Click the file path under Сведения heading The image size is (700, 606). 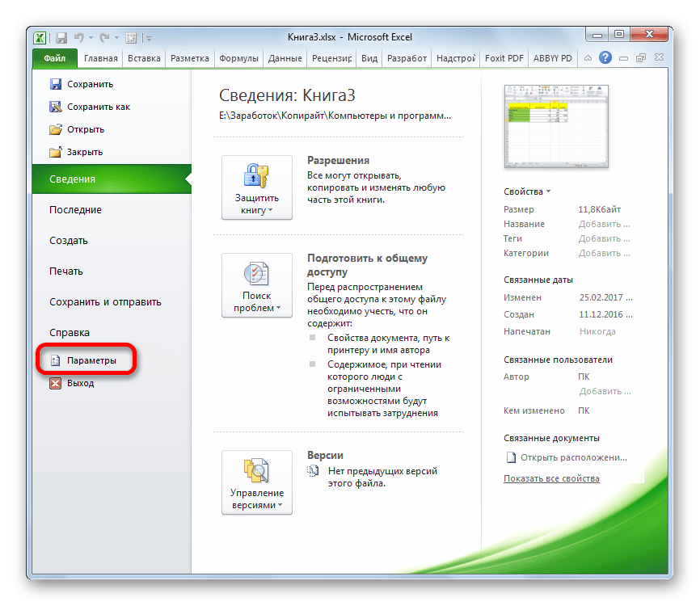tap(335, 116)
